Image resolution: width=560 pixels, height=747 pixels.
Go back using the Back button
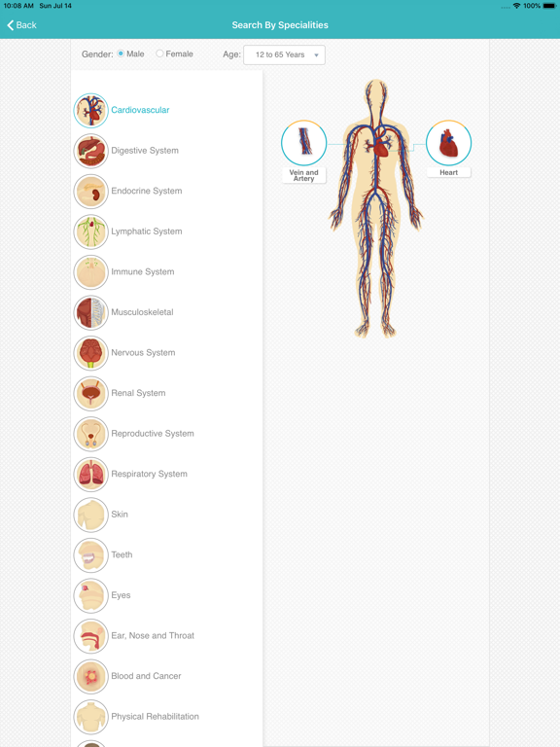tap(22, 25)
